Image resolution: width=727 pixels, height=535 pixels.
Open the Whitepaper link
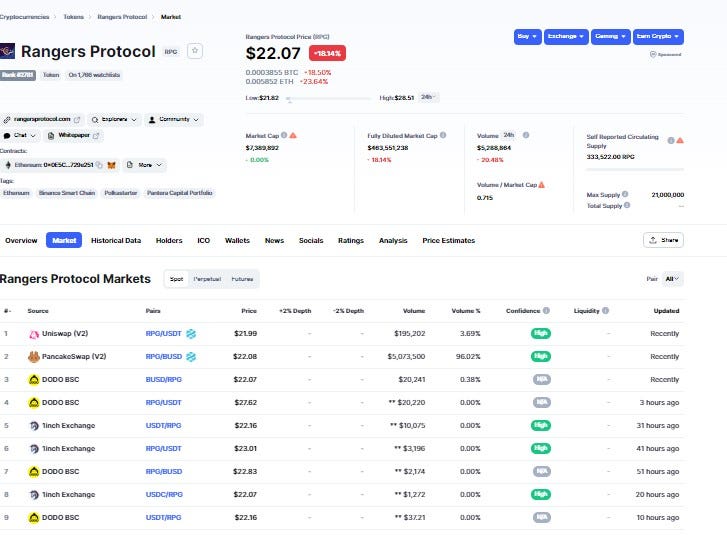click(x=74, y=136)
